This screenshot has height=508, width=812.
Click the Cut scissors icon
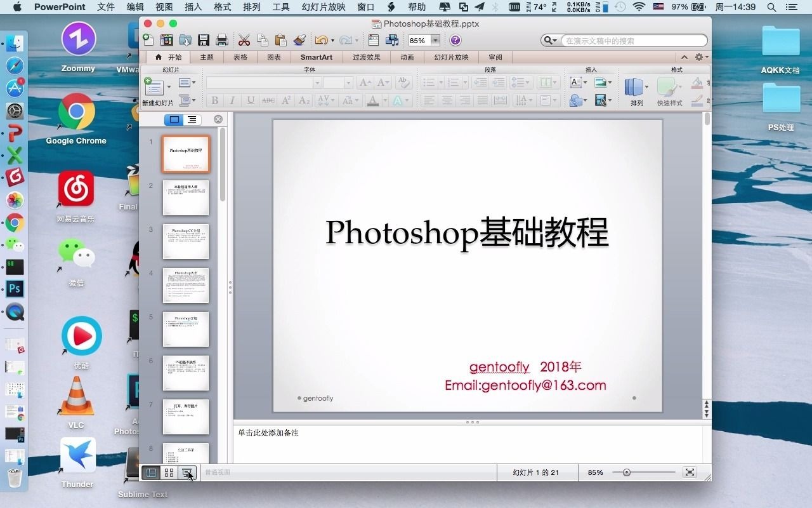click(x=244, y=40)
